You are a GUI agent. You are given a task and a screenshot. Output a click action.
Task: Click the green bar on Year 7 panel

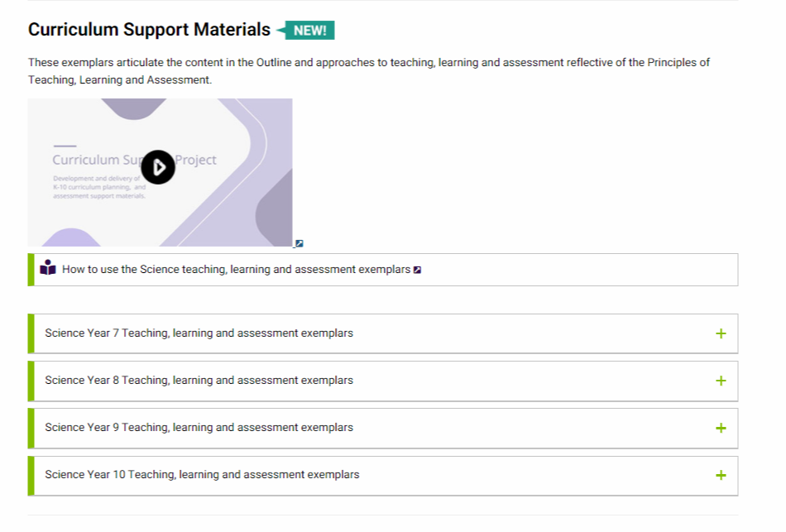tap(31, 334)
